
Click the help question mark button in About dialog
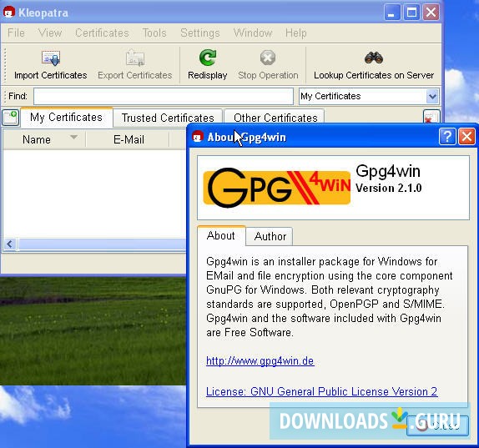[447, 136]
